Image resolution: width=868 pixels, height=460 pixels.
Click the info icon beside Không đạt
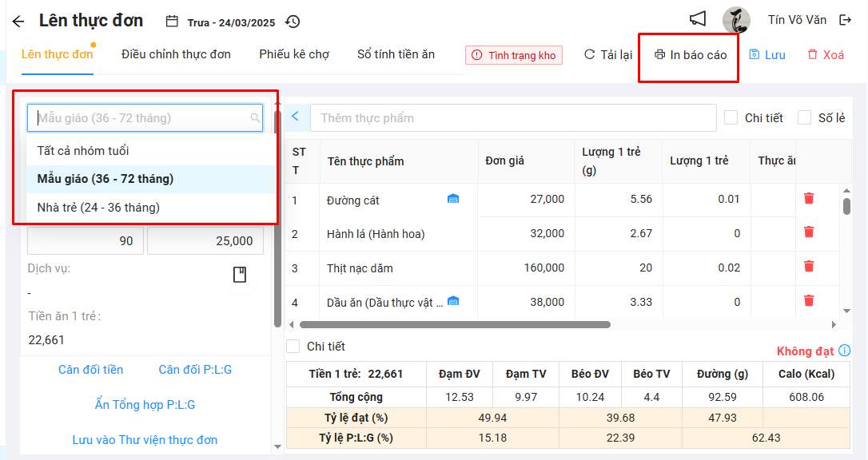tap(845, 351)
